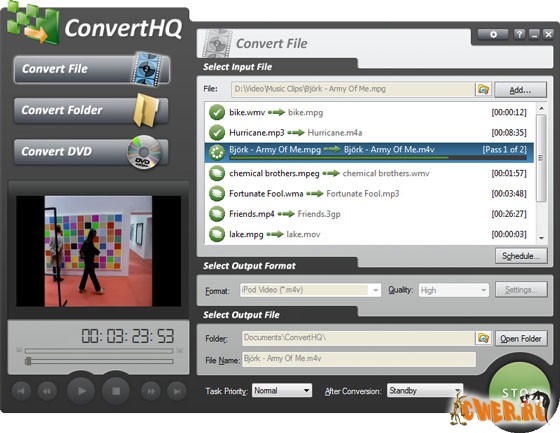Select lake.mpg to lake.mov row
This screenshot has width=560, height=433.
(369, 234)
